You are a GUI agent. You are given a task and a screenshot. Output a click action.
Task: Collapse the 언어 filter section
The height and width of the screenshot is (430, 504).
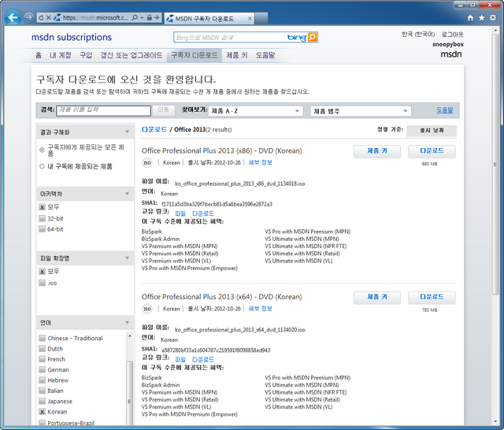(x=128, y=322)
